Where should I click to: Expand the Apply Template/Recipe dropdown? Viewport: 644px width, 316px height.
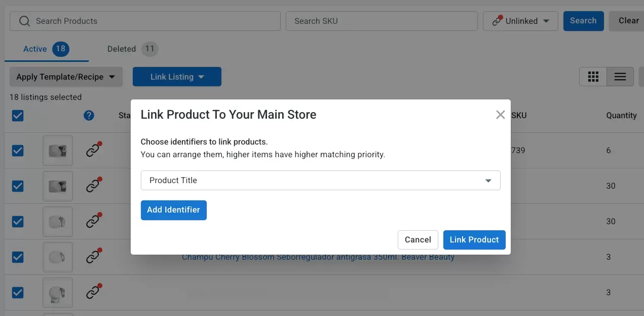tap(65, 77)
